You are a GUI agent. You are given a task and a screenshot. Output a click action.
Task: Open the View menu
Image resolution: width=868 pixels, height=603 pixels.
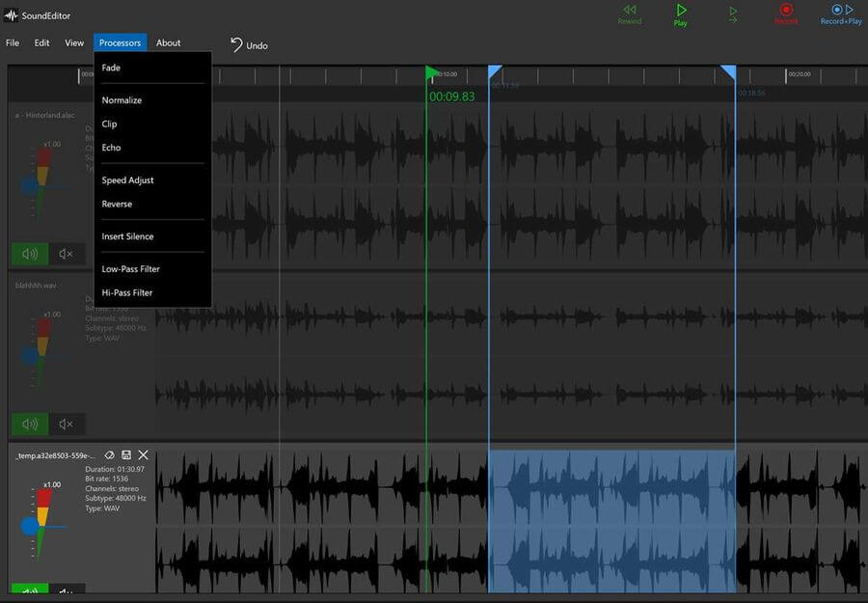coord(74,42)
